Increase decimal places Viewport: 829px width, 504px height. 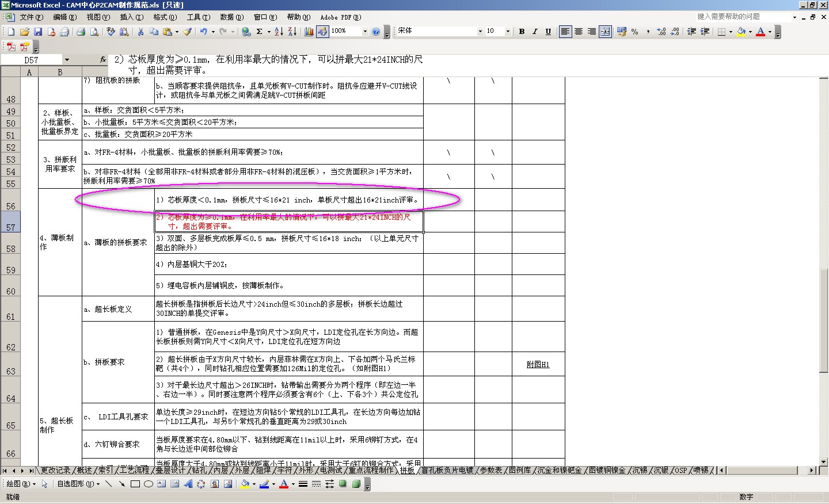tap(661, 32)
